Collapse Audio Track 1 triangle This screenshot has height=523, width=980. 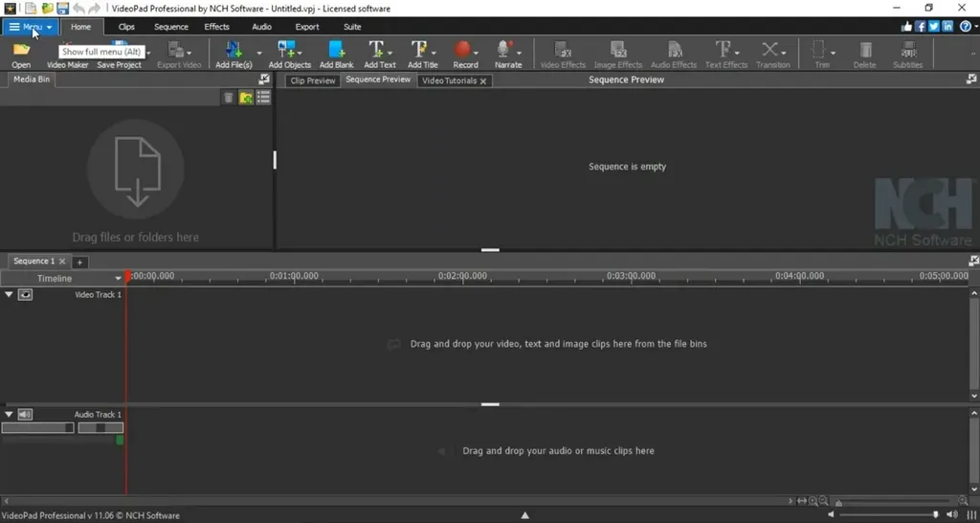click(x=9, y=414)
